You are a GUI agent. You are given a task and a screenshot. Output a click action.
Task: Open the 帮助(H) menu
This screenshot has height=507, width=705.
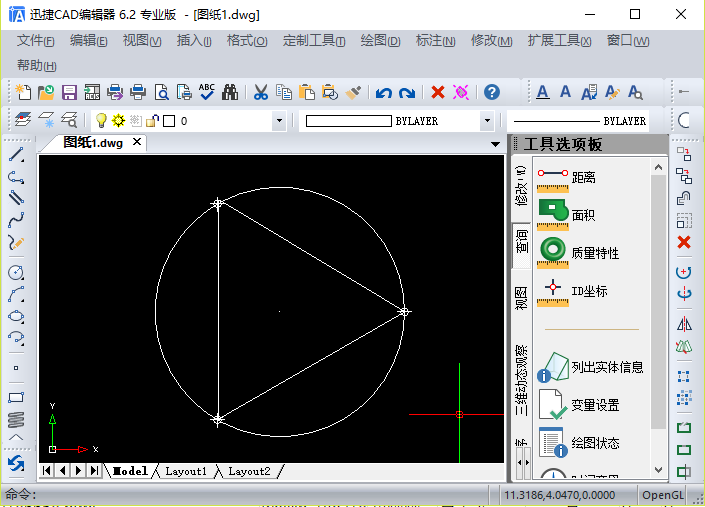[x=36, y=66]
